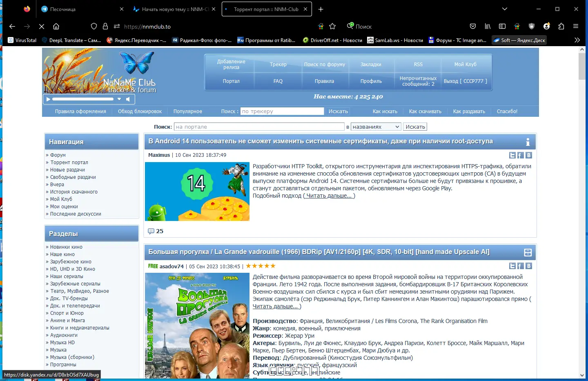Image resolution: width=588 pixels, height=381 pixels.
Task: Open the "Soft — Яндекс.Диск" bookmark
Action: point(519,40)
